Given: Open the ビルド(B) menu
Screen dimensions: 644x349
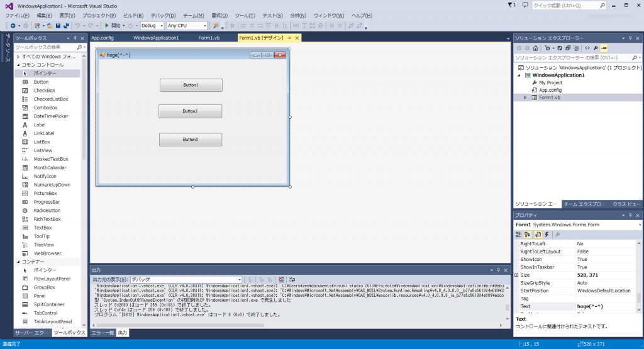Looking at the screenshot, I should 133,16.
